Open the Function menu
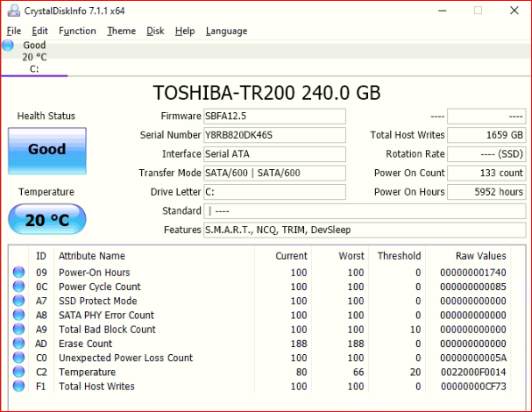The height and width of the screenshot is (412, 532). (x=77, y=31)
